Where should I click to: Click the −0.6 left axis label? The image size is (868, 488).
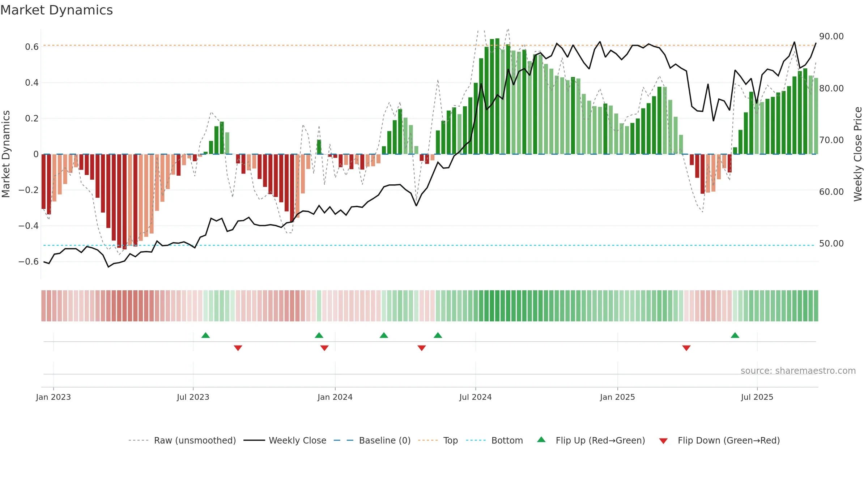click(29, 261)
